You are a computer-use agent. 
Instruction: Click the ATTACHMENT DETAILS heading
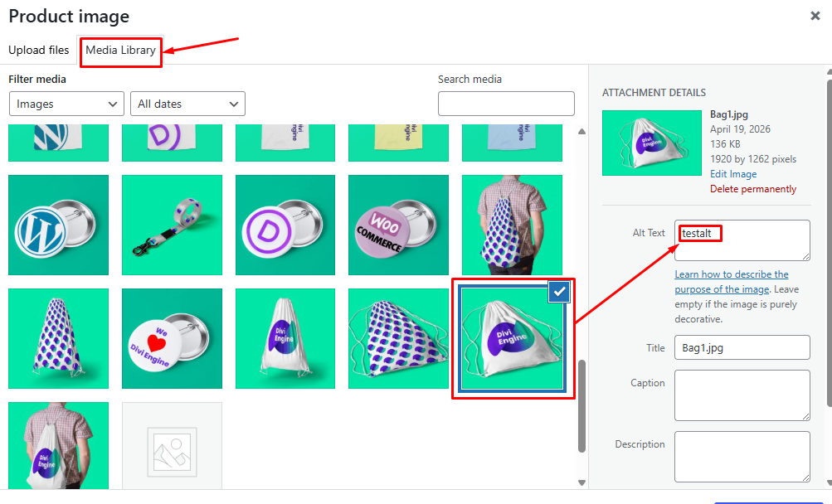click(654, 93)
